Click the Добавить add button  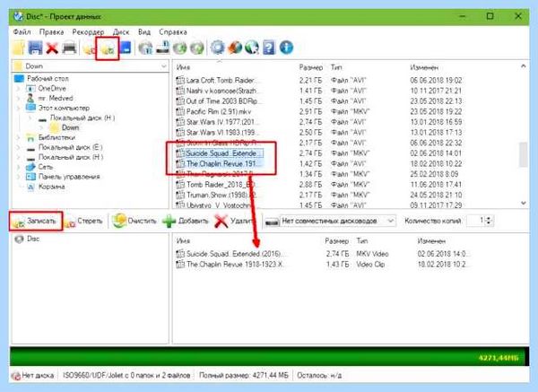pyautogui.click(x=186, y=221)
